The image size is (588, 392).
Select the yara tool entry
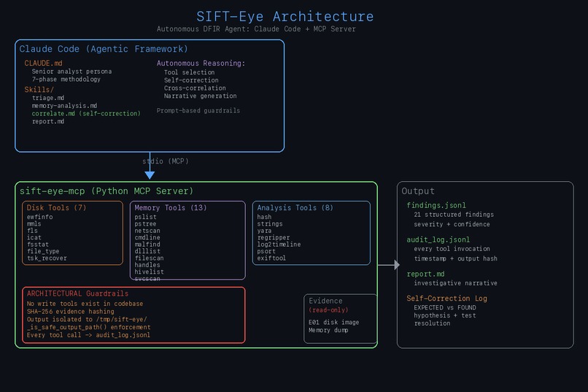pyautogui.click(x=264, y=231)
